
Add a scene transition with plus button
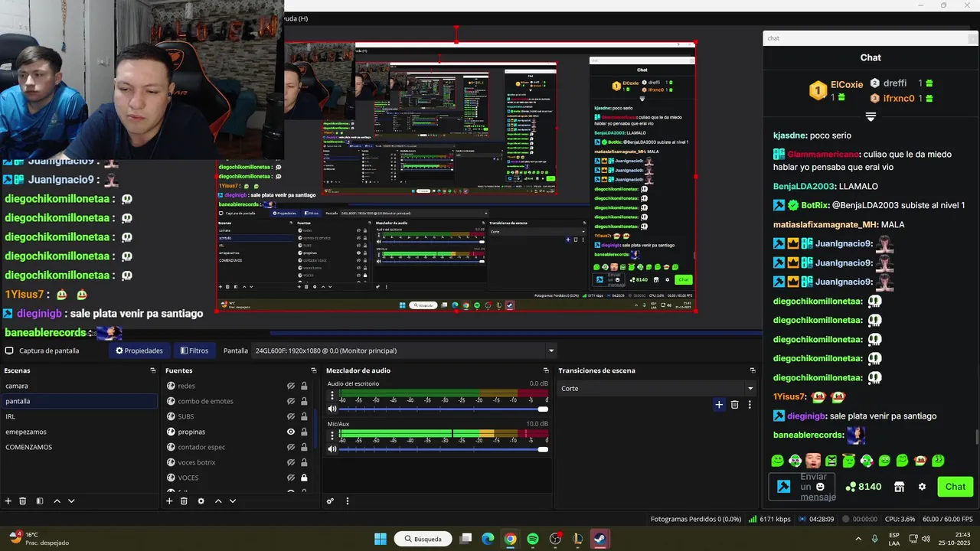719,405
